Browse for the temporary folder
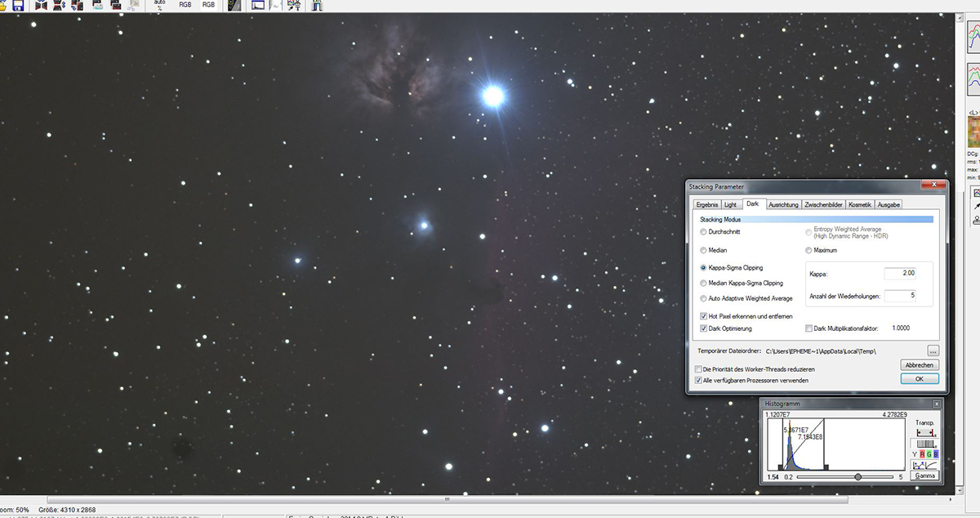The image size is (980, 518). [933, 351]
